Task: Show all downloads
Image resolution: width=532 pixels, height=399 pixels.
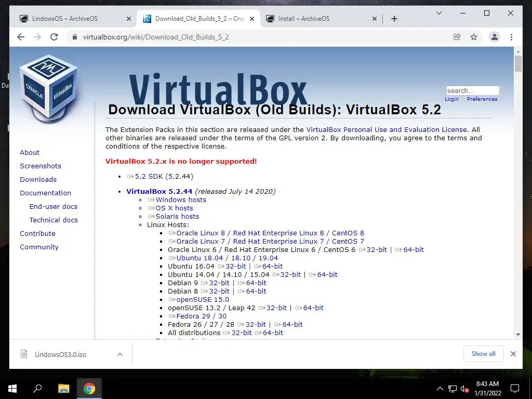Action: tap(484, 354)
